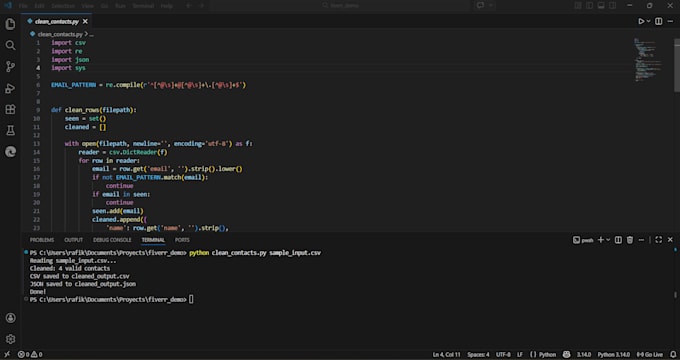Maximize the terminal panel size
Image resolution: width=680 pixels, height=360 pixels.
coord(659,240)
